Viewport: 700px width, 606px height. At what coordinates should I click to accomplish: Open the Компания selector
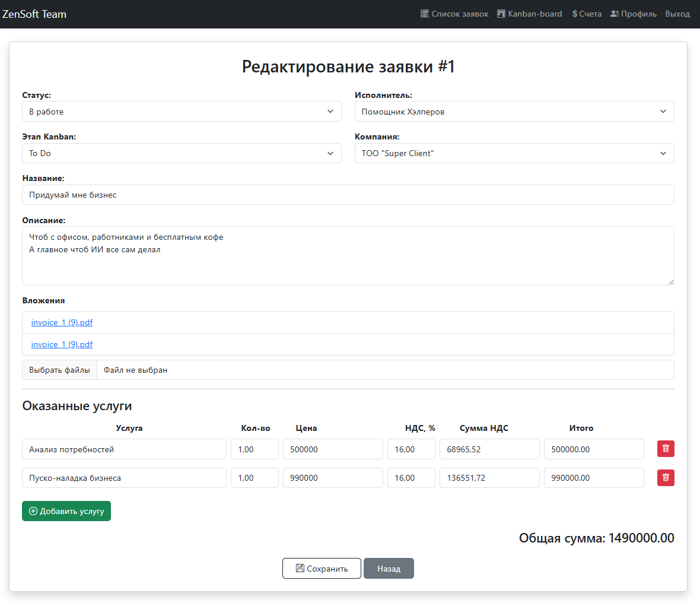[514, 153]
